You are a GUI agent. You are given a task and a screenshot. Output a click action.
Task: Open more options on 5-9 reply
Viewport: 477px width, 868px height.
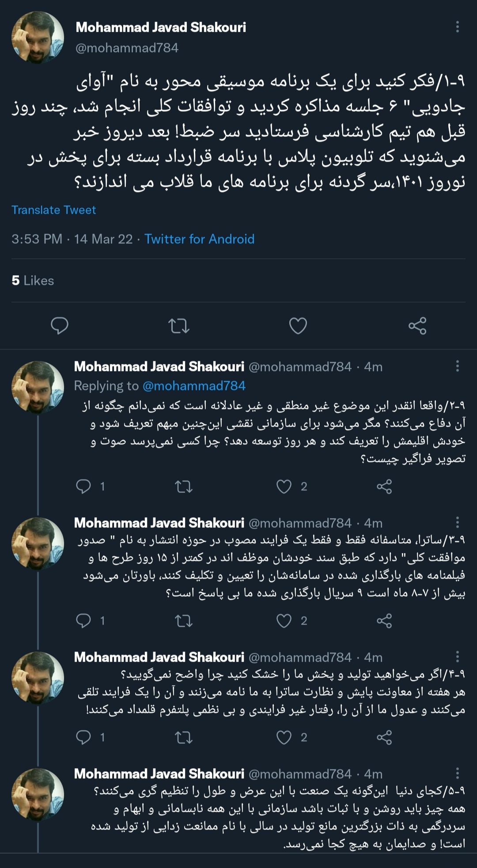click(458, 773)
